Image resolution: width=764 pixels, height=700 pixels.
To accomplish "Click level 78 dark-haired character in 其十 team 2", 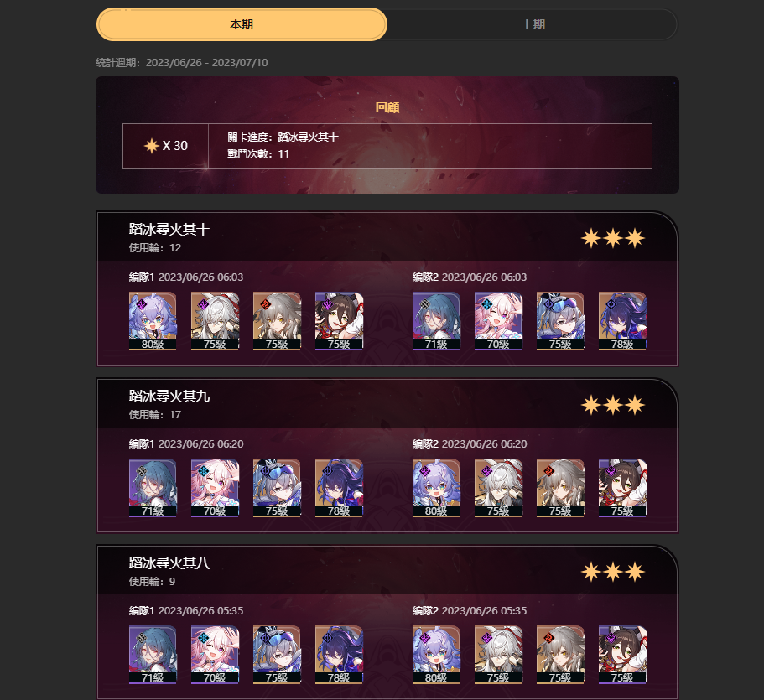I will [622, 321].
